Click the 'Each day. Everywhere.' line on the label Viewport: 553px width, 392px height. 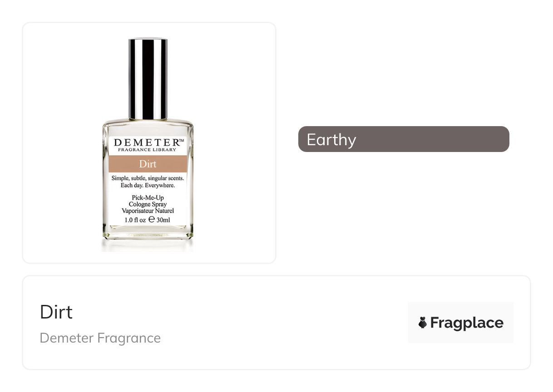tap(148, 186)
